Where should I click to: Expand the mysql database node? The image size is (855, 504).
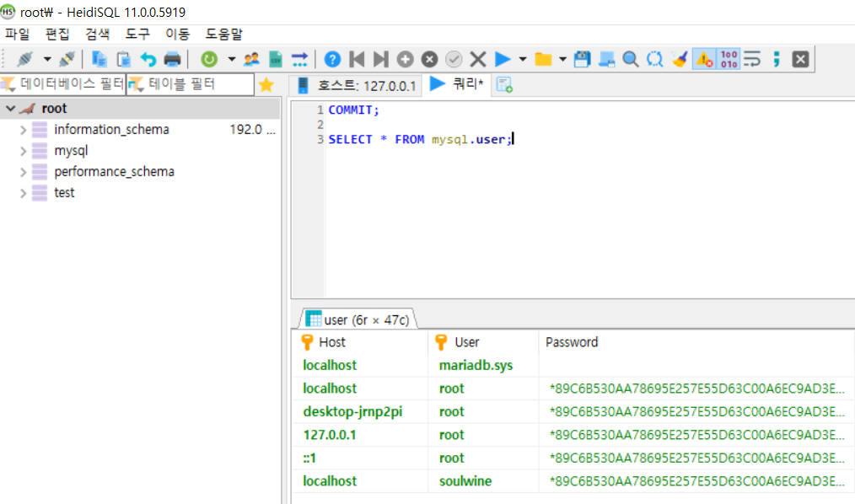coord(23,151)
